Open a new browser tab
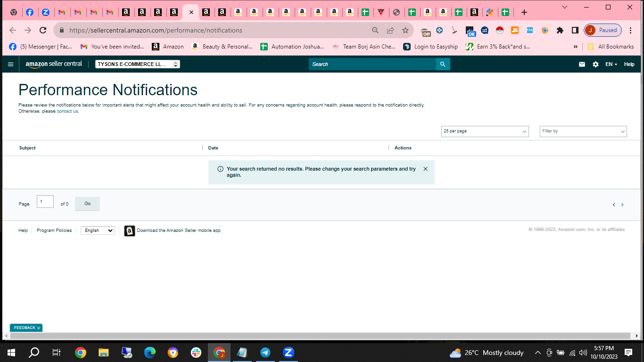This screenshot has width=644, height=362. [x=524, y=12]
